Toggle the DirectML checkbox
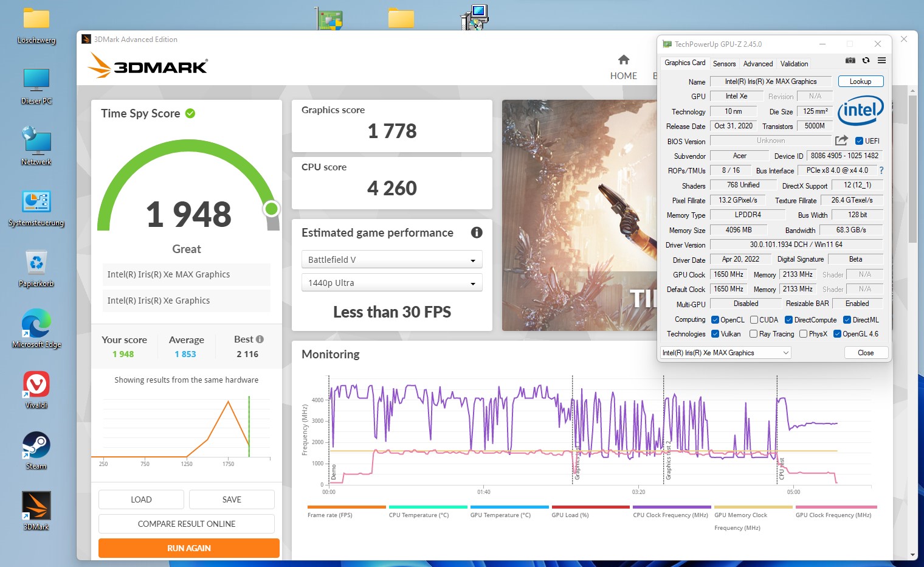Image resolution: width=924 pixels, height=567 pixels. 847,319
